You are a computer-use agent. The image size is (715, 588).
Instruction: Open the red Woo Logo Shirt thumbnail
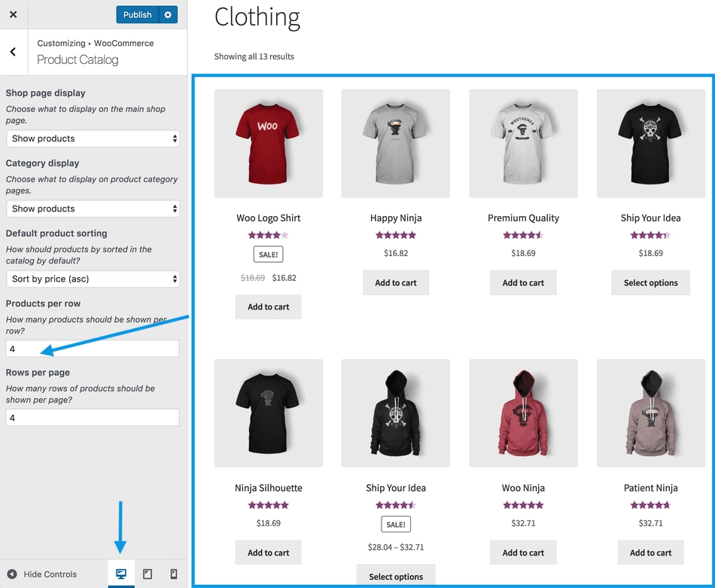pyautogui.click(x=269, y=143)
